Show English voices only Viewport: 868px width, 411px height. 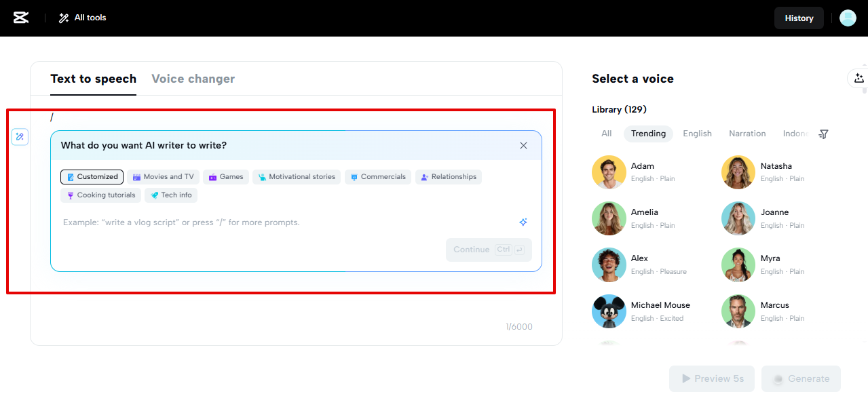click(697, 134)
